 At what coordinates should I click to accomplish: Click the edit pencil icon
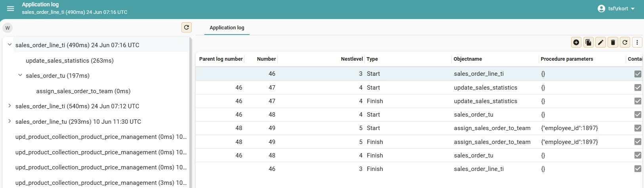(x=601, y=42)
